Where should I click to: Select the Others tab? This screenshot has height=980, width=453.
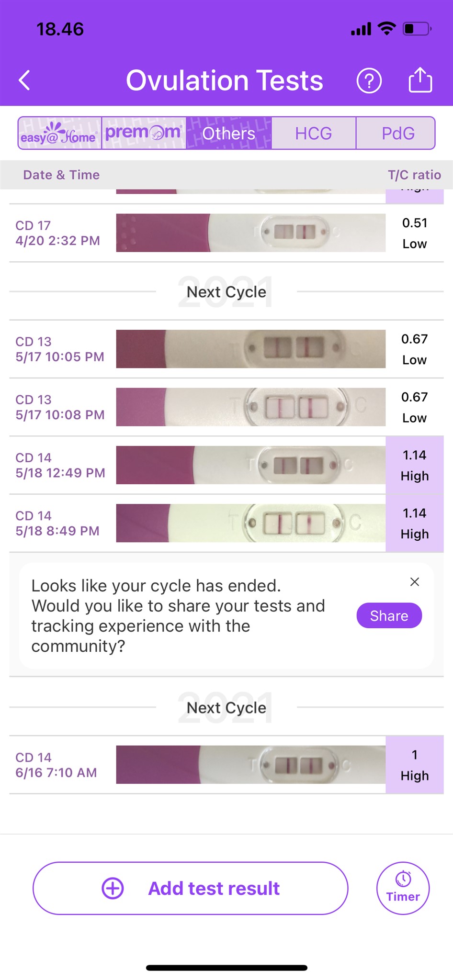(x=229, y=134)
